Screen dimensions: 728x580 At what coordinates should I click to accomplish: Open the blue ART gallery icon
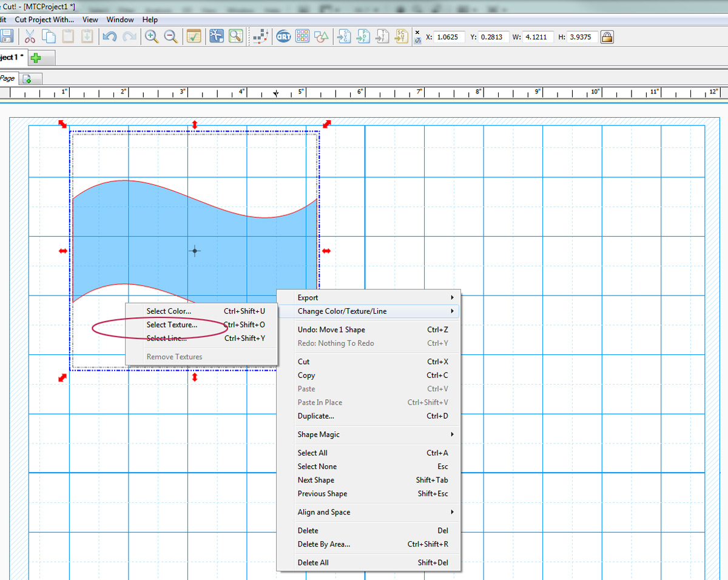(x=283, y=36)
